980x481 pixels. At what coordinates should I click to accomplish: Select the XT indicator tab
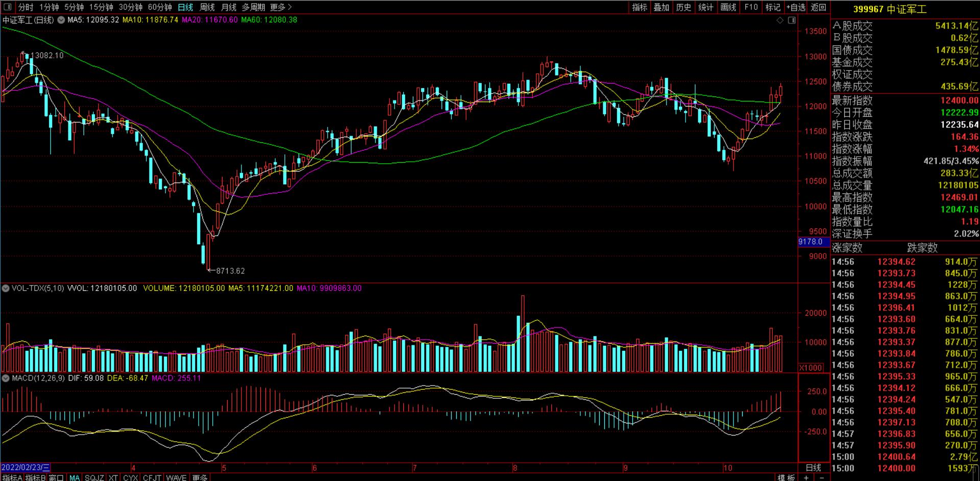[113, 477]
